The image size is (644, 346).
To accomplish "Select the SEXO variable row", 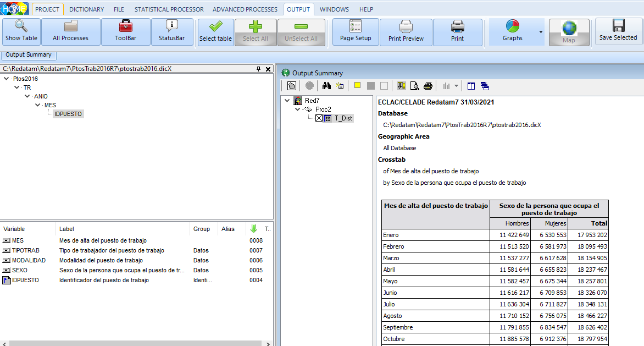I will click(x=20, y=270).
